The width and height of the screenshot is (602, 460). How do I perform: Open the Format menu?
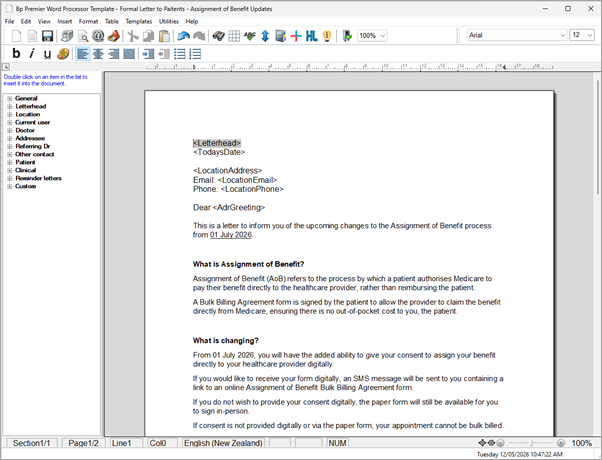88,22
